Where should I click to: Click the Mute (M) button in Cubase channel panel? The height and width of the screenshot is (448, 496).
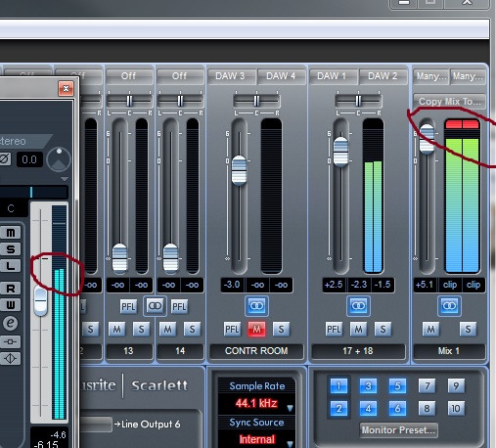(x=11, y=233)
